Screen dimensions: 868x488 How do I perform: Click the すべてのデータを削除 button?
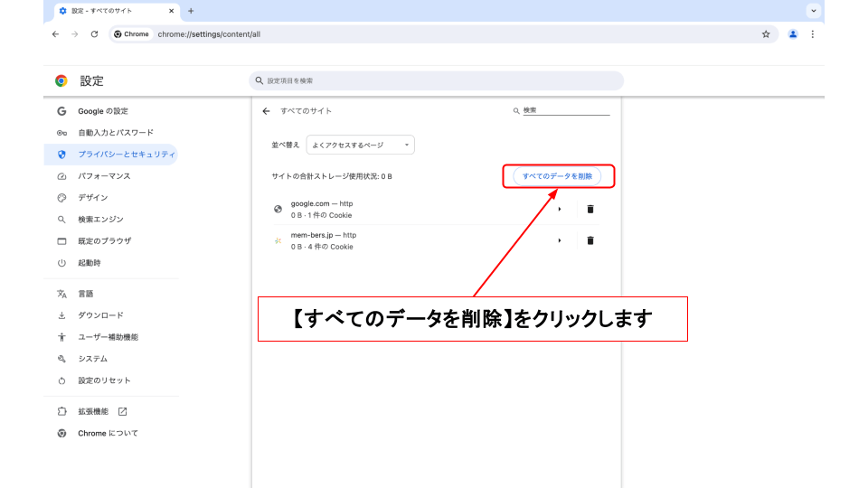tap(557, 176)
